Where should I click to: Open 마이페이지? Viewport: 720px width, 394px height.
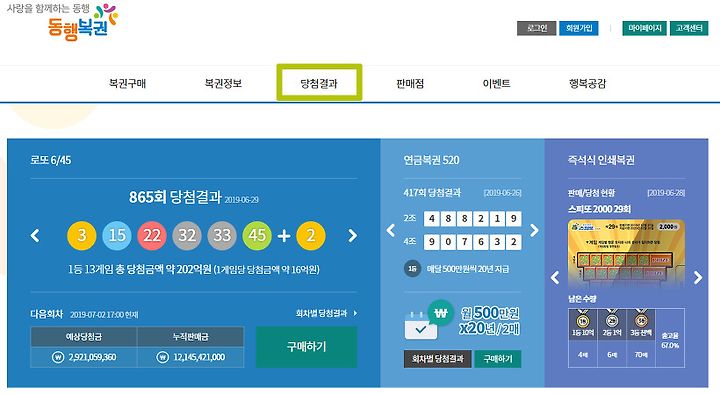tap(644, 28)
